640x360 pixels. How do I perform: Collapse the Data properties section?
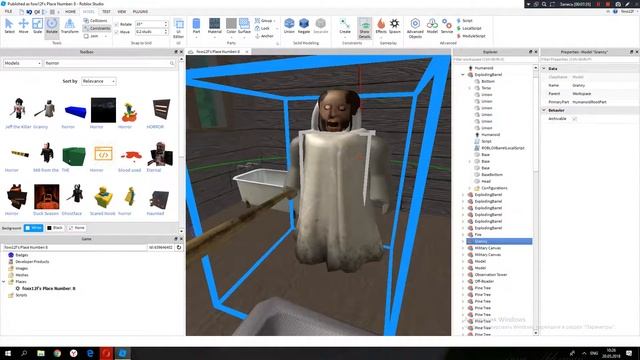pos(544,69)
